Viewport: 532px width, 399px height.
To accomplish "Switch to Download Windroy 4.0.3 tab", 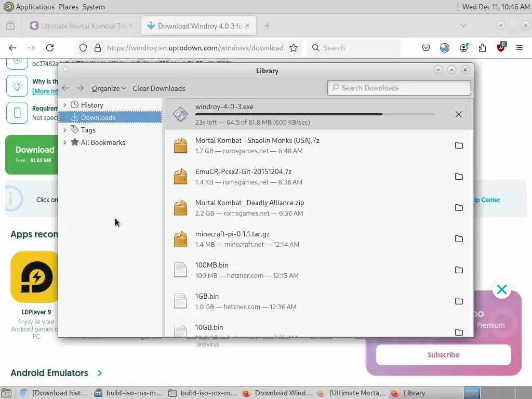I will tap(198, 26).
